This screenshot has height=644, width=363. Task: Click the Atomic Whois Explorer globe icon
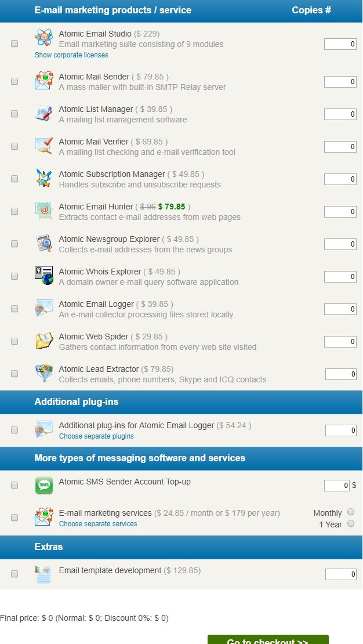(x=43, y=275)
